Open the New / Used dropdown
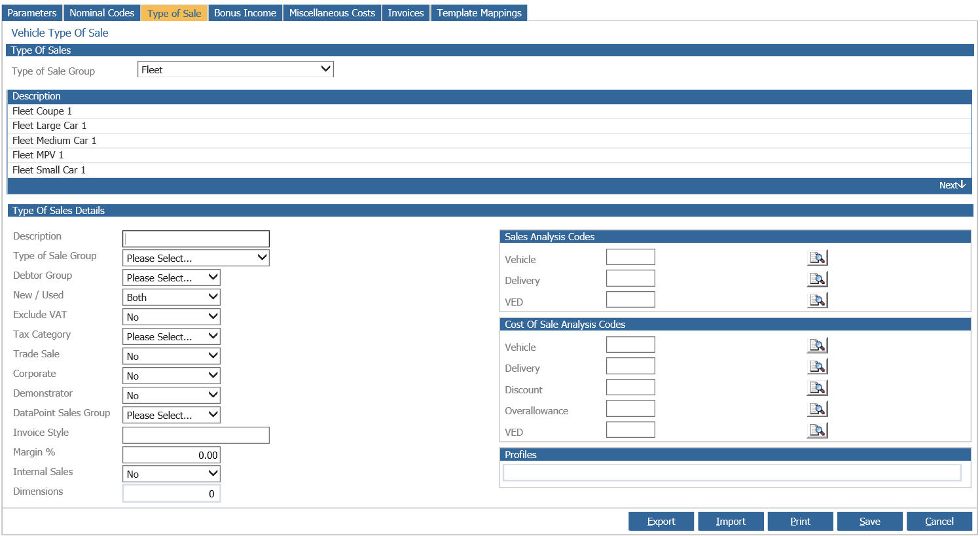This screenshot has height=536, width=980. click(x=172, y=297)
